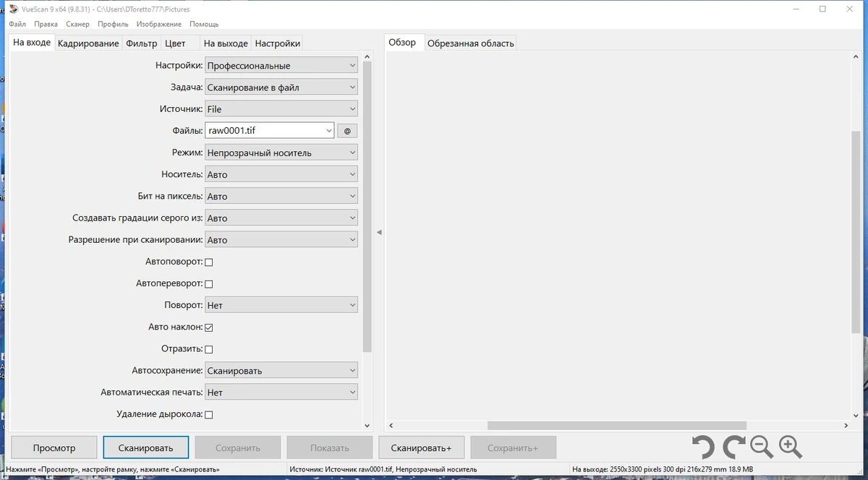Click the options panel vertical scrollbar thumb

pos(367,208)
